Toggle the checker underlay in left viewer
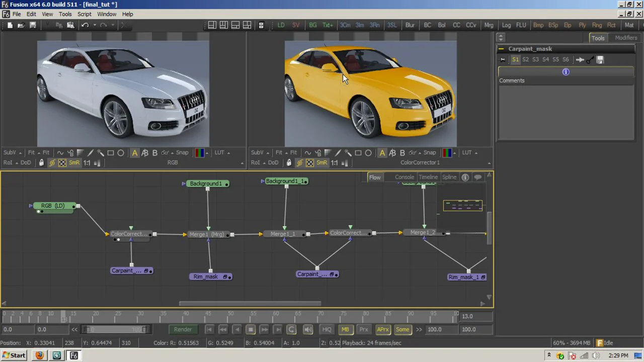 tap(62, 163)
